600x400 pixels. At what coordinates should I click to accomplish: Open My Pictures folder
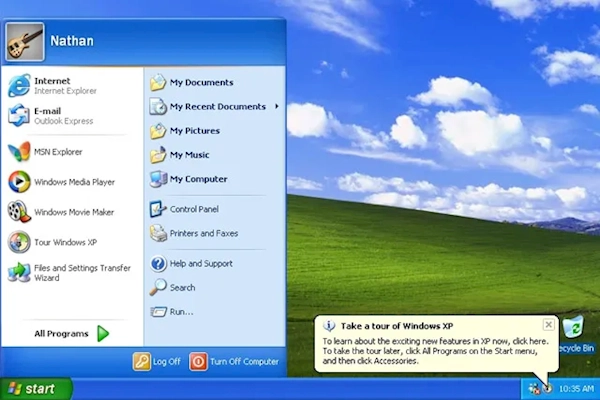tap(194, 131)
